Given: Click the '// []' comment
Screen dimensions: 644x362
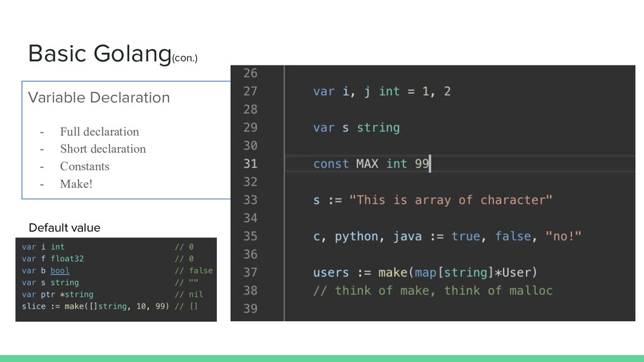Looking at the screenshot, I should [186, 306].
